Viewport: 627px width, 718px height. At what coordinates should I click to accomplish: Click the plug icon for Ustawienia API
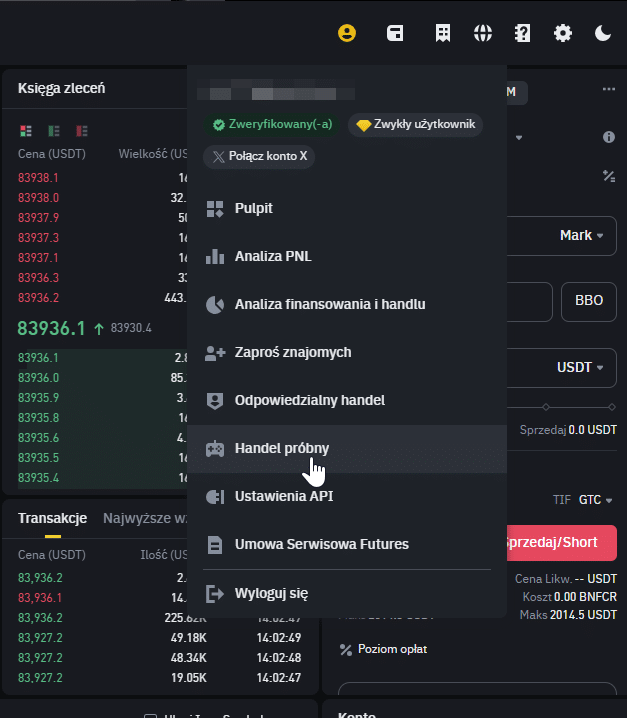(215, 497)
